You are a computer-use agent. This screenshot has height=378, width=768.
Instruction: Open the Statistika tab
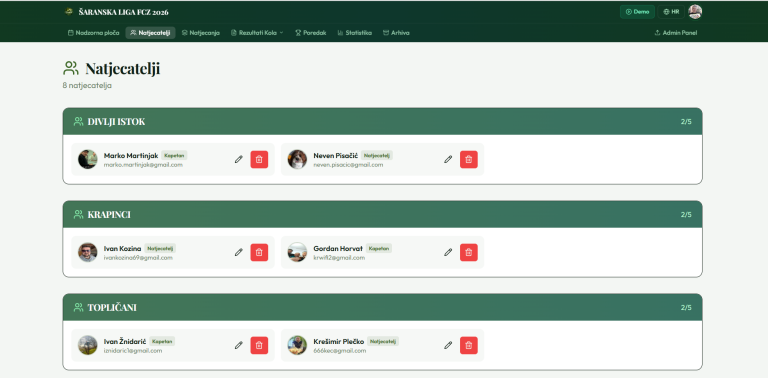[355, 33]
